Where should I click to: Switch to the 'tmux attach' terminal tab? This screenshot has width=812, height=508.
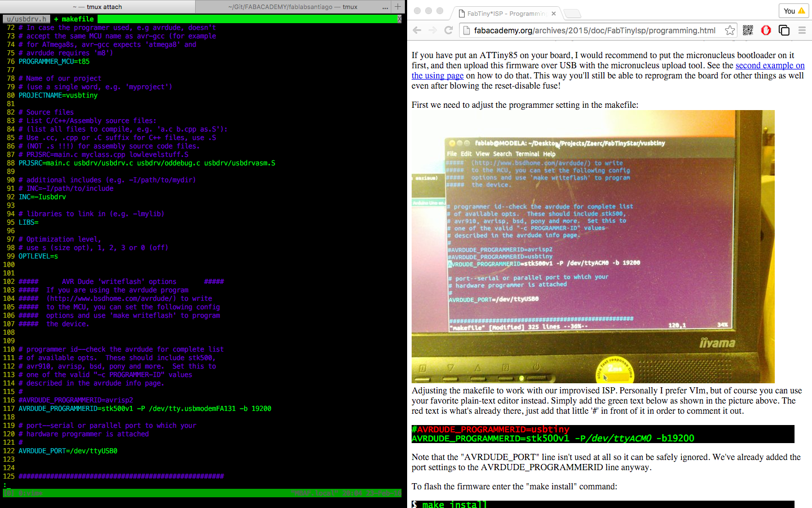(98, 7)
